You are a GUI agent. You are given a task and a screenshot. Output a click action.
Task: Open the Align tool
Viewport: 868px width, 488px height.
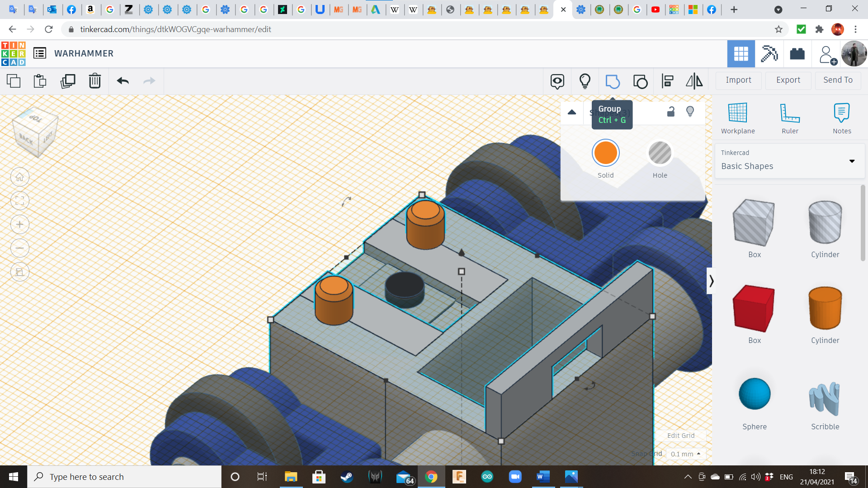pyautogui.click(x=667, y=81)
